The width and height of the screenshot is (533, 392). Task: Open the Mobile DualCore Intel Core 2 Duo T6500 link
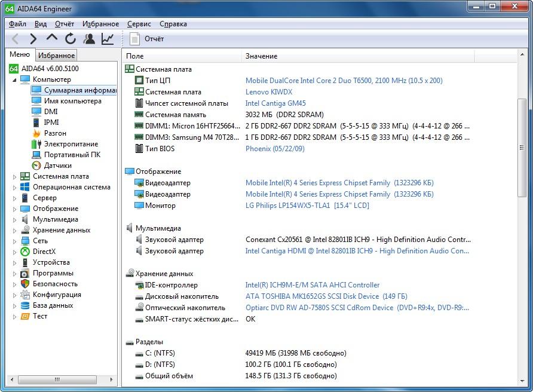coord(344,81)
